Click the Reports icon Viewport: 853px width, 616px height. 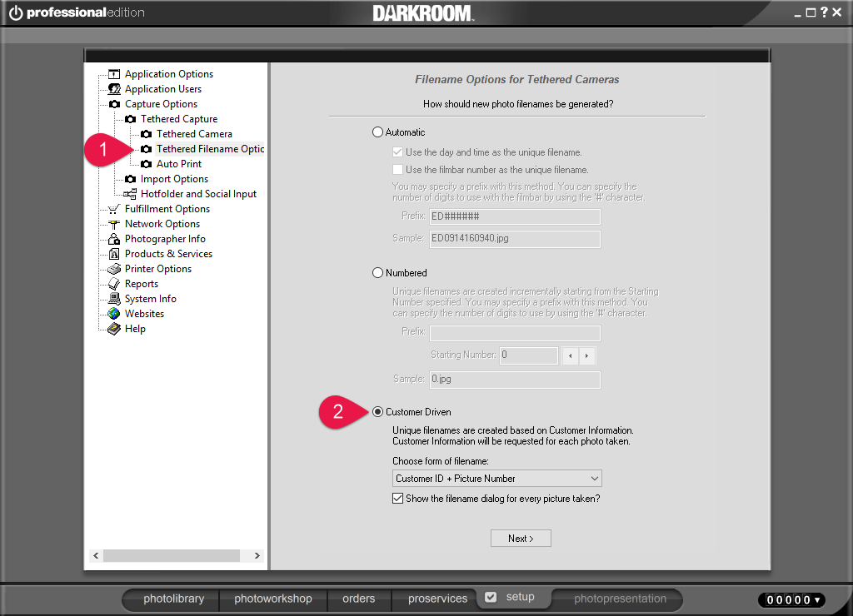[113, 284]
